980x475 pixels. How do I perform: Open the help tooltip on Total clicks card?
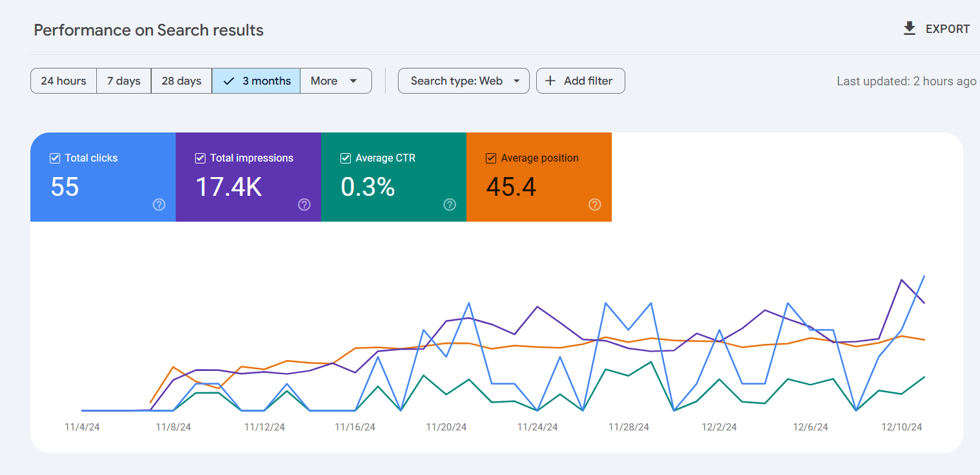click(x=158, y=204)
